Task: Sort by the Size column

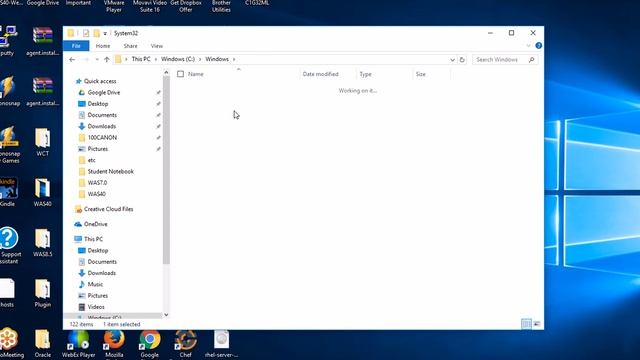Action: pyautogui.click(x=421, y=74)
